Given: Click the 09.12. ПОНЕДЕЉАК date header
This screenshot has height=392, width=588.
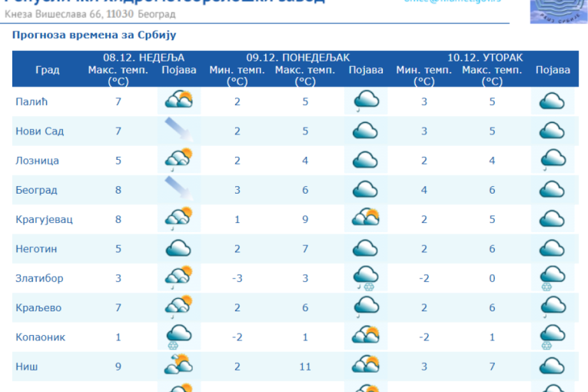Looking at the screenshot, I should coord(297,58).
